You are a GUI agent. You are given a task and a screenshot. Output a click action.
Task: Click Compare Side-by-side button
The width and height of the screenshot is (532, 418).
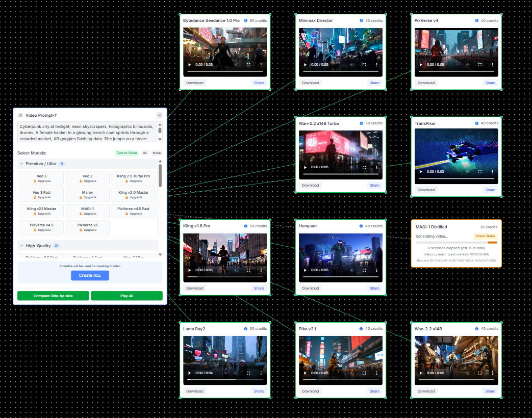(x=53, y=296)
